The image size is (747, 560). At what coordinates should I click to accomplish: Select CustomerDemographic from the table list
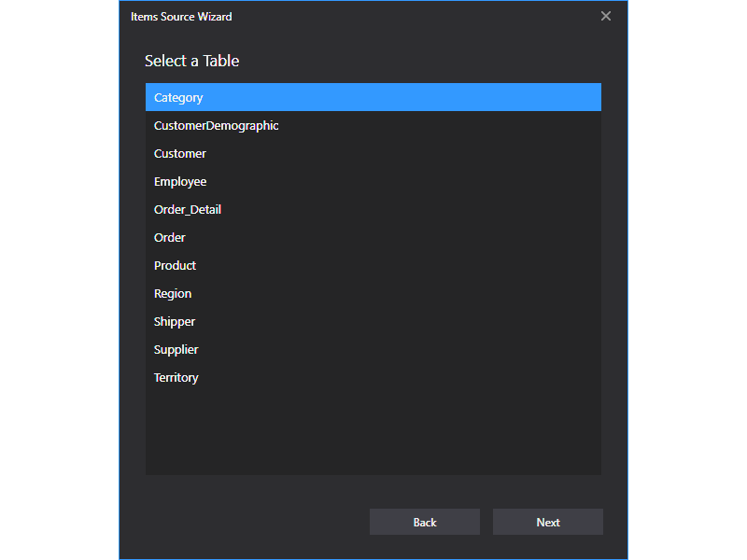(x=216, y=125)
